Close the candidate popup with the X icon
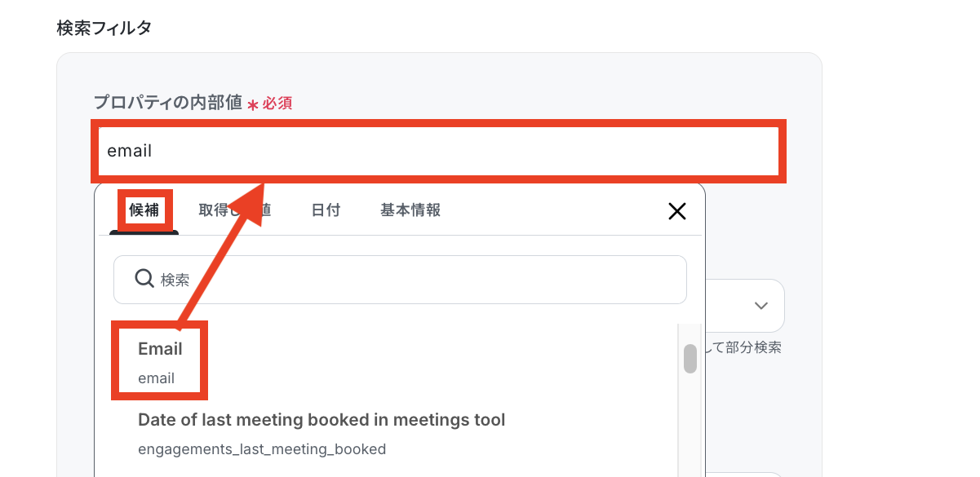980x477 pixels. tap(676, 212)
